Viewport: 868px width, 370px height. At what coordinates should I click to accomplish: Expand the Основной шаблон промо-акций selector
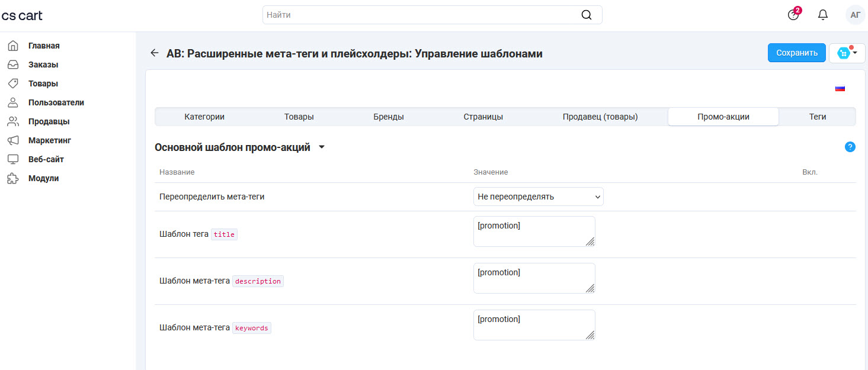pos(322,146)
